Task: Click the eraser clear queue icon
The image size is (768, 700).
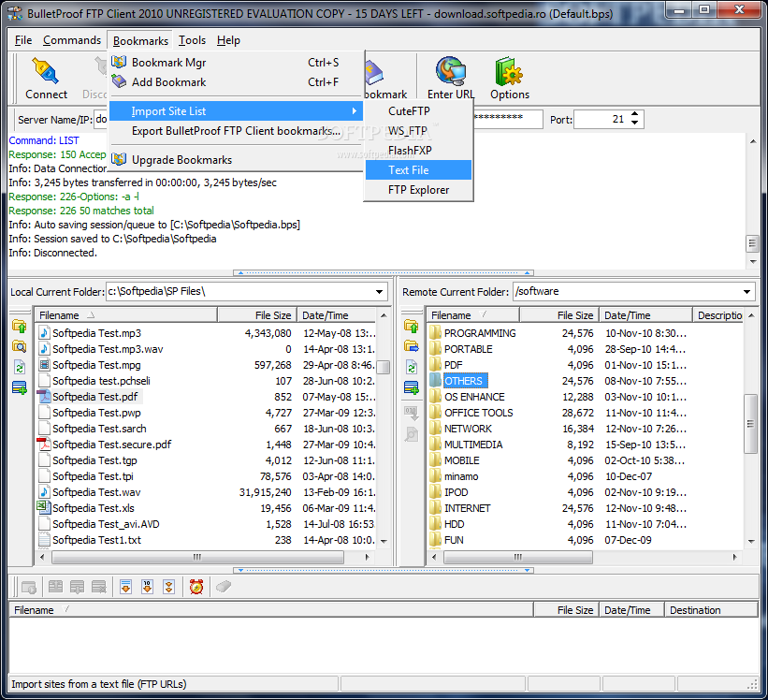Action: [224, 587]
